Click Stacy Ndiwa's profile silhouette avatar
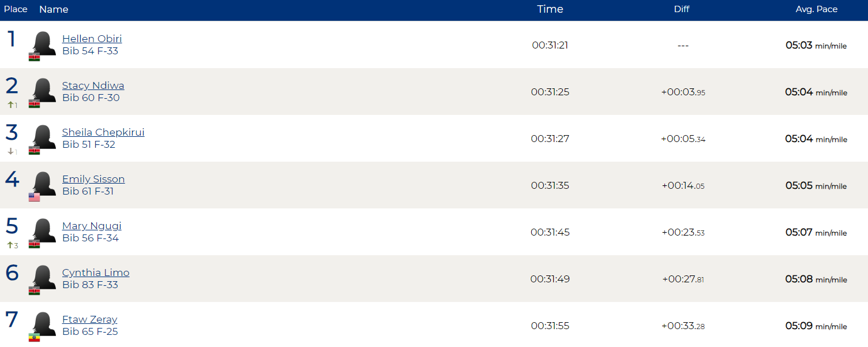This screenshot has width=868, height=347. click(x=44, y=90)
